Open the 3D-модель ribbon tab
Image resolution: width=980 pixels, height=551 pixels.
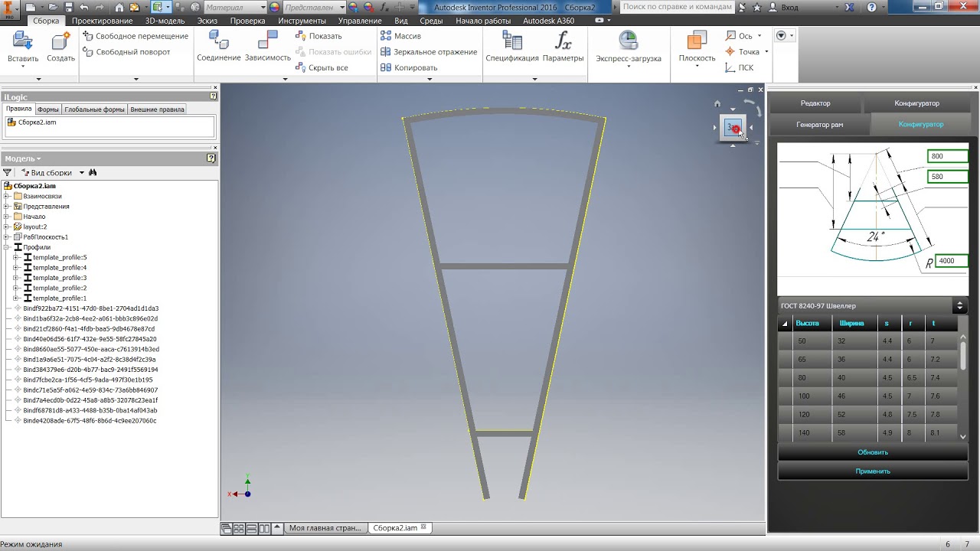click(165, 21)
